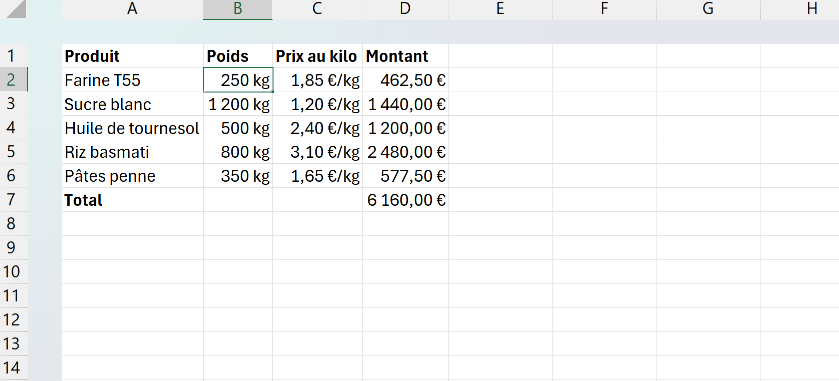The image size is (839, 381).
Task: Click the "250 kg" cell
Action: point(238,80)
